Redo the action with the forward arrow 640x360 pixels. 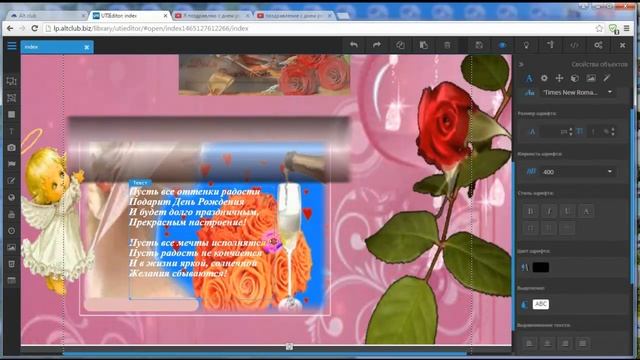pos(376,45)
